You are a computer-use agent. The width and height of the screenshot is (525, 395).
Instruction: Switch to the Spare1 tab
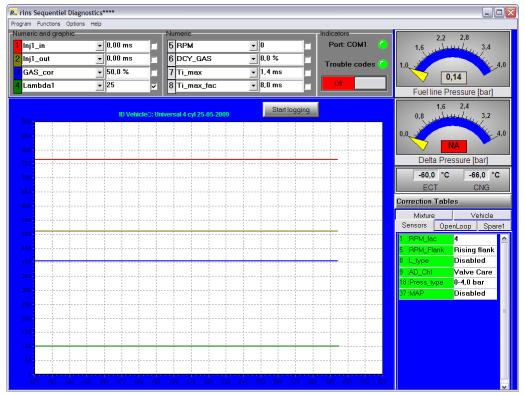tap(494, 226)
